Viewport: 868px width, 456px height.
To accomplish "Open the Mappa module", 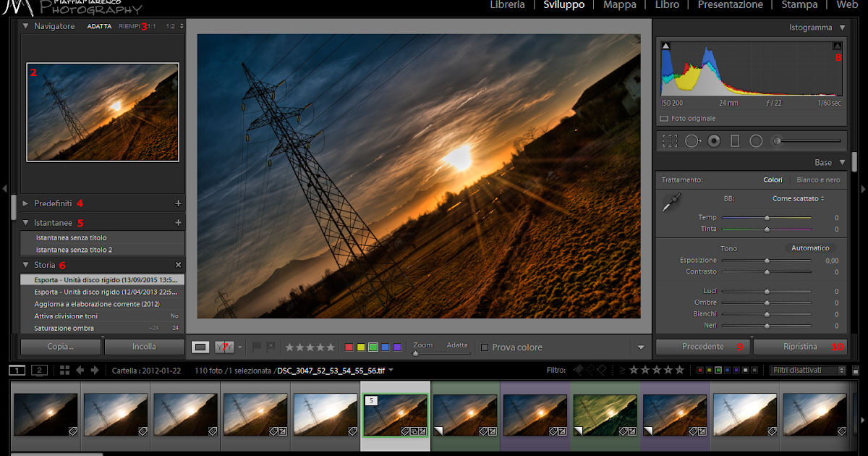I will [x=619, y=5].
